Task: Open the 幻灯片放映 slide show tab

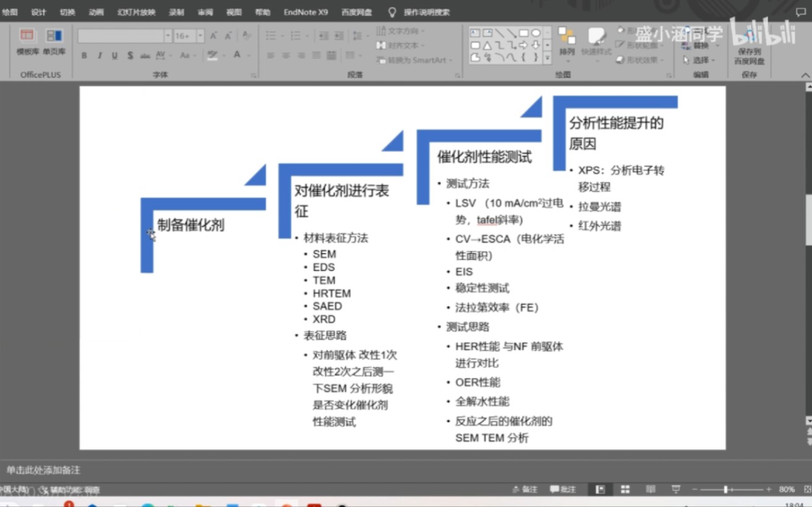Action: (136, 12)
